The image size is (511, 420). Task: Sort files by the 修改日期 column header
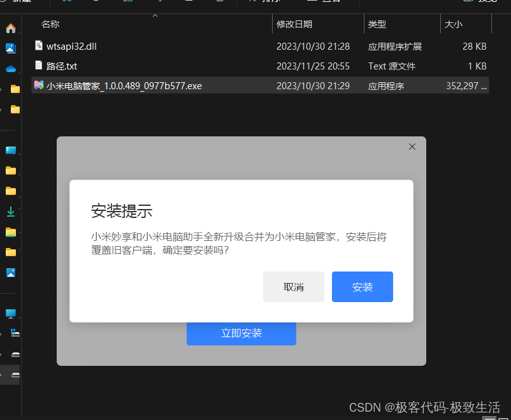pyautogui.click(x=294, y=24)
